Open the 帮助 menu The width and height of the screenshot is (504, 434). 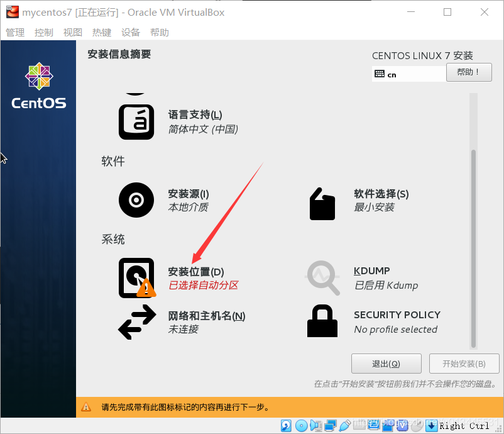point(160,32)
